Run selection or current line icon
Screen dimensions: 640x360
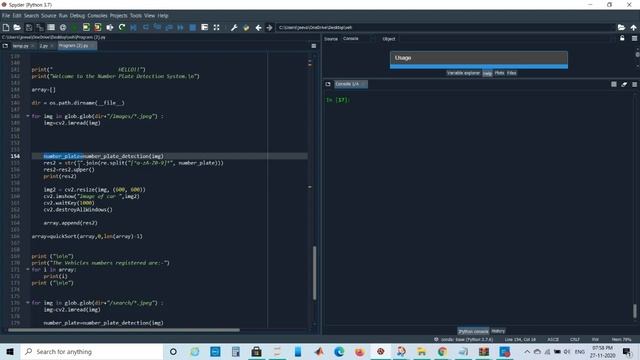(x=110, y=27)
